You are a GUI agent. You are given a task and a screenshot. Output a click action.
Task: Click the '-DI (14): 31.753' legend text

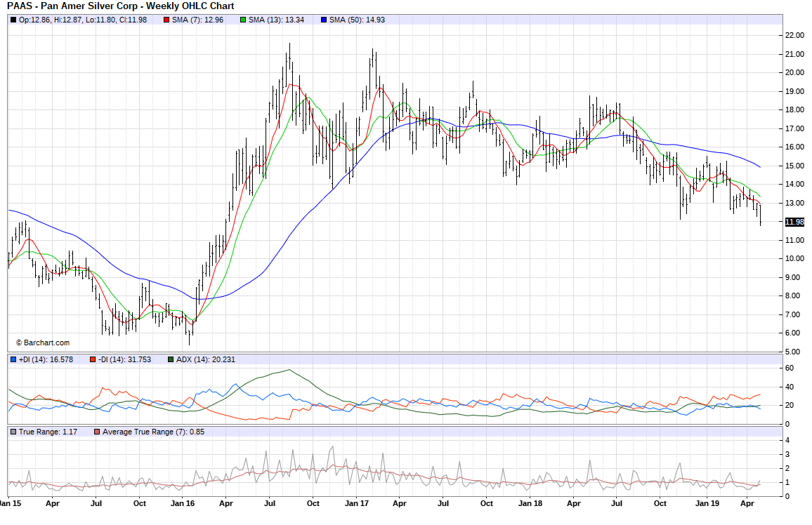(124, 359)
